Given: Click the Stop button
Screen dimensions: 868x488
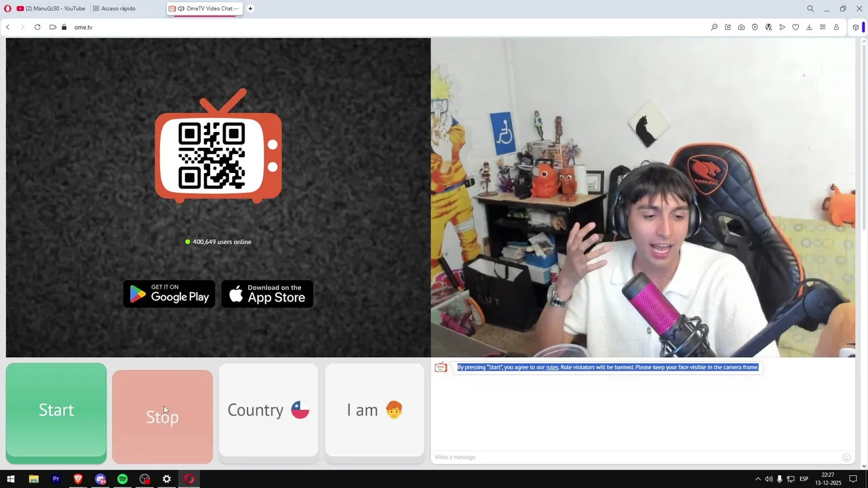Looking at the screenshot, I should (162, 417).
